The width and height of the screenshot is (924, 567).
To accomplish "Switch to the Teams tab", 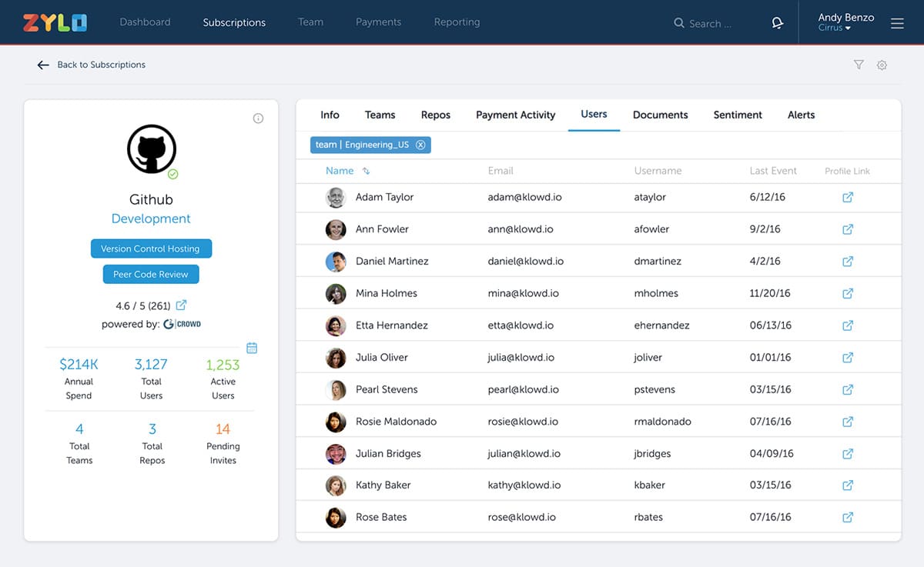I will point(380,115).
